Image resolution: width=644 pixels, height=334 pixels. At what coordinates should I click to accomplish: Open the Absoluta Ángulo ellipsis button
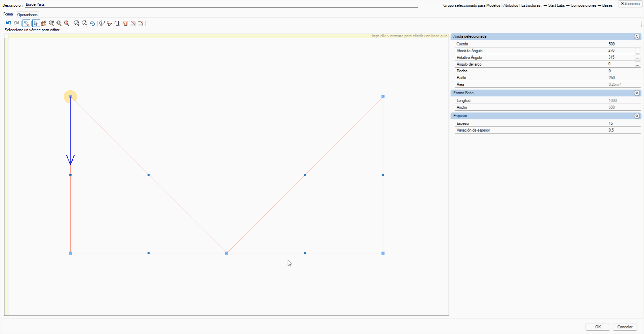(637, 51)
